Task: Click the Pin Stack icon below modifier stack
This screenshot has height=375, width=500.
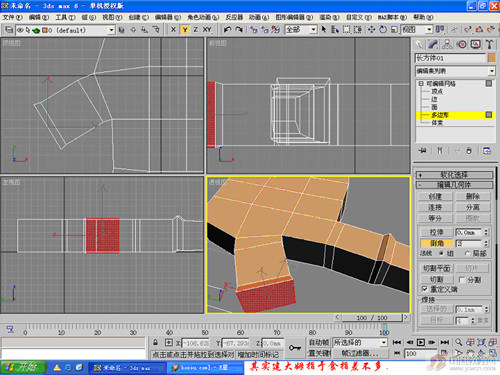Action: click(x=422, y=151)
